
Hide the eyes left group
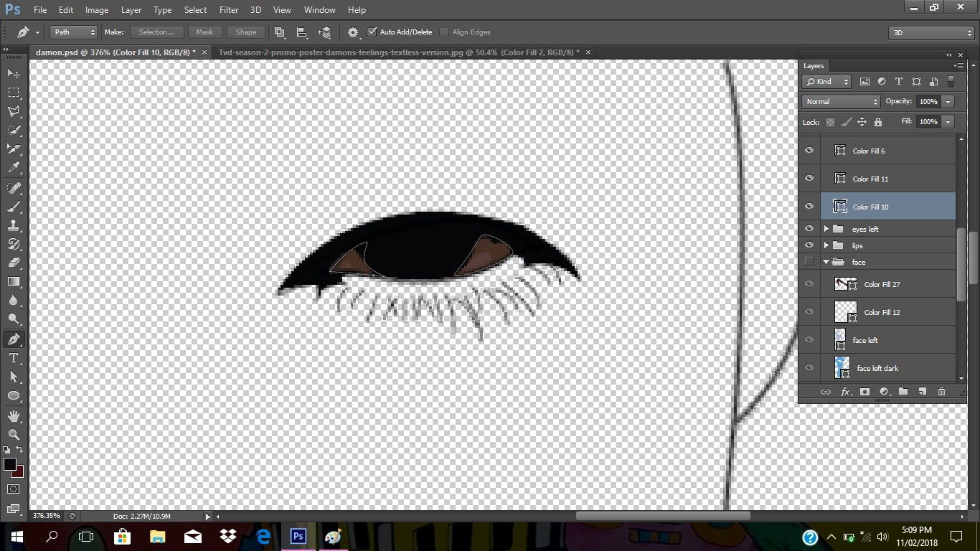[x=809, y=229]
